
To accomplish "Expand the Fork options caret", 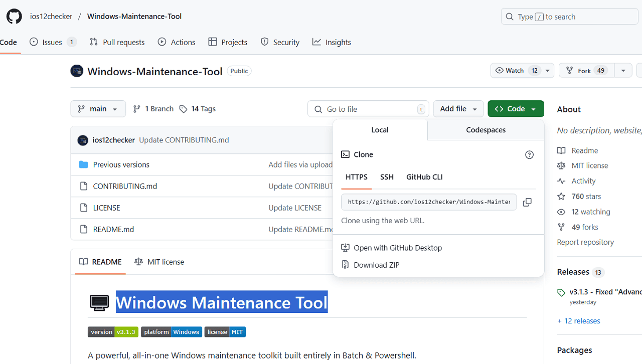I will coord(623,71).
